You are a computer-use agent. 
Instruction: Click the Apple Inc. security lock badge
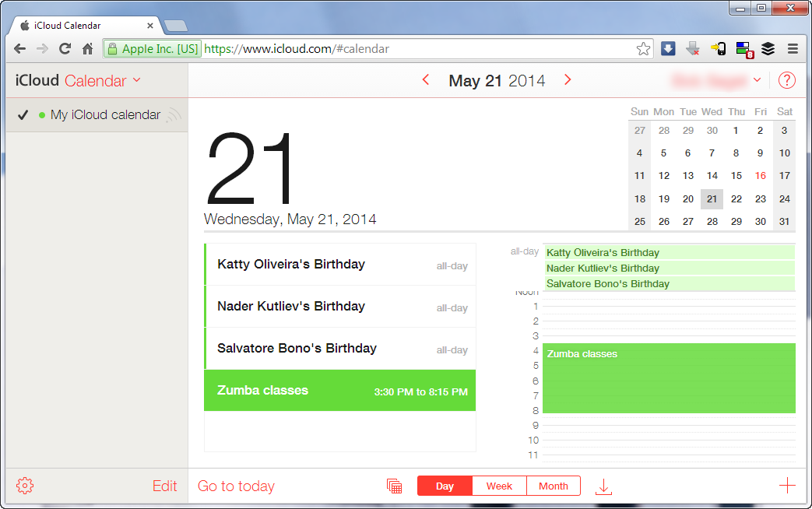pyautogui.click(x=153, y=49)
